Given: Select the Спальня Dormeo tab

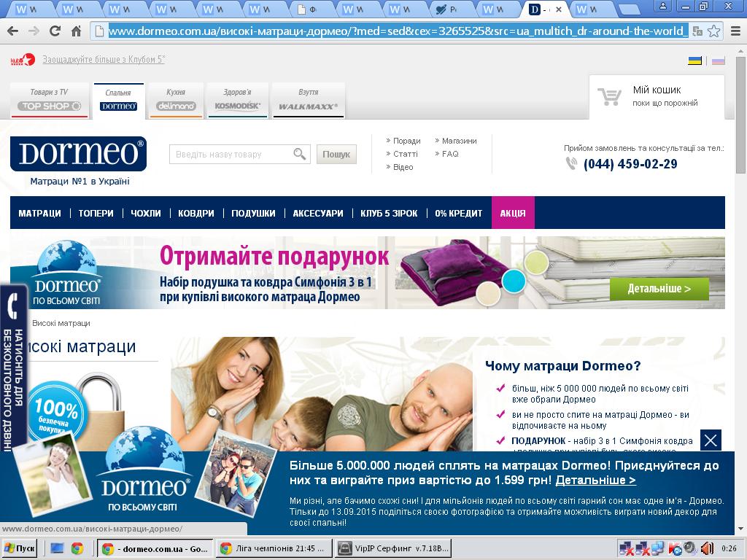Looking at the screenshot, I should click(118, 100).
